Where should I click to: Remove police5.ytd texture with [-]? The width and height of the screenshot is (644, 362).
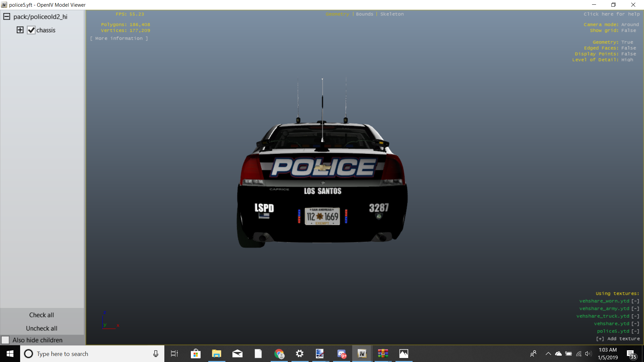point(635,331)
